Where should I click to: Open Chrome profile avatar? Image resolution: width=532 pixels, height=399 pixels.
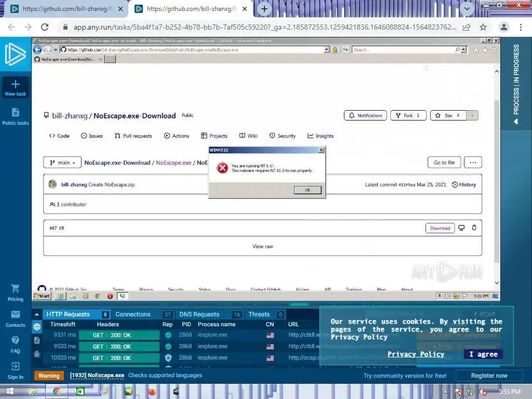coord(503,27)
